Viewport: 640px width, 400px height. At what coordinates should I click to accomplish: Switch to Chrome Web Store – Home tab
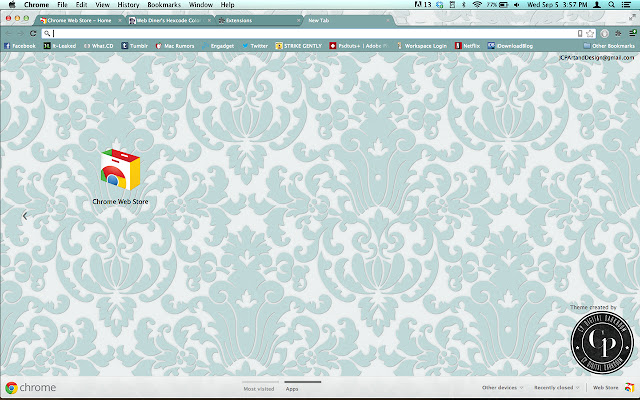[80, 20]
